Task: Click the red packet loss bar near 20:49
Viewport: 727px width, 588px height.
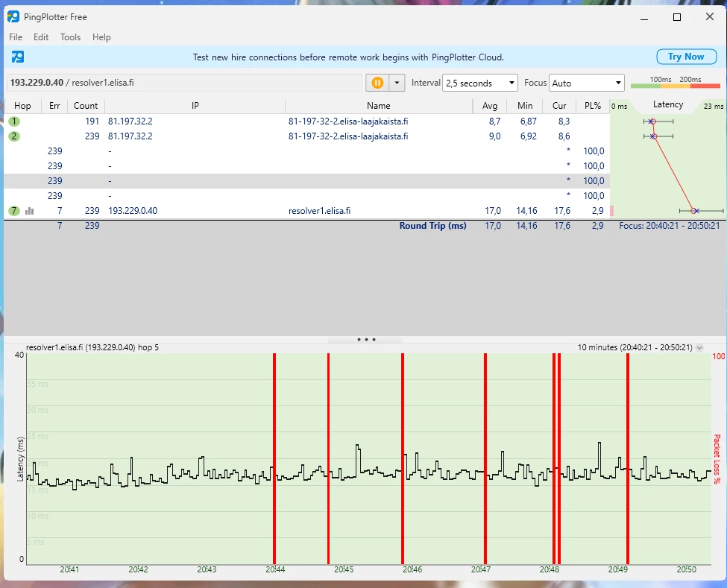Action: coord(628,459)
